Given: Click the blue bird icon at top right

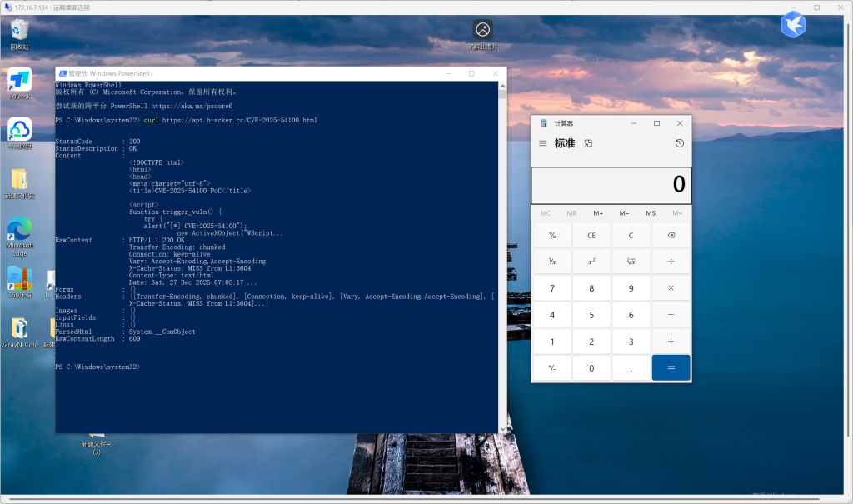Looking at the screenshot, I should pos(792,25).
